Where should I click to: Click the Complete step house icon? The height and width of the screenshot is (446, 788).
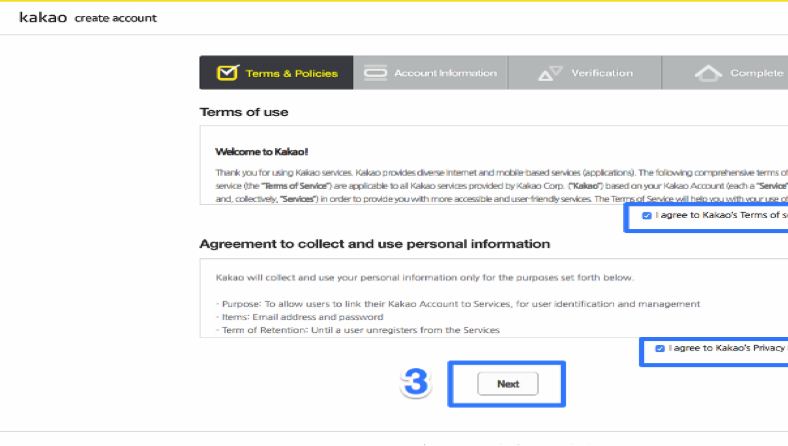pos(708,73)
